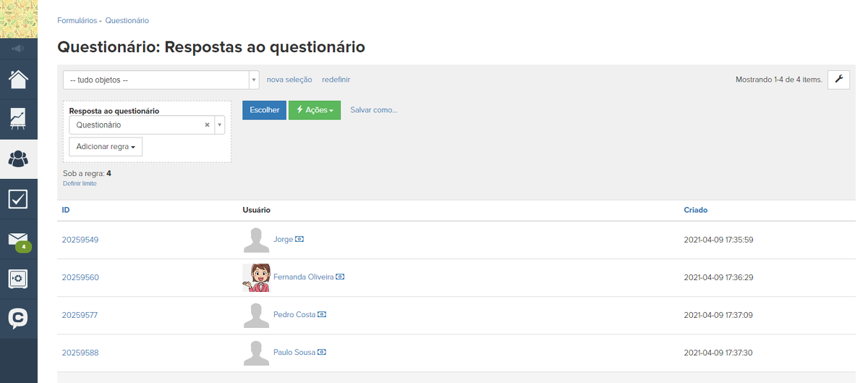Open the home icon in sidebar
This screenshot has width=868, height=383.
(18, 79)
